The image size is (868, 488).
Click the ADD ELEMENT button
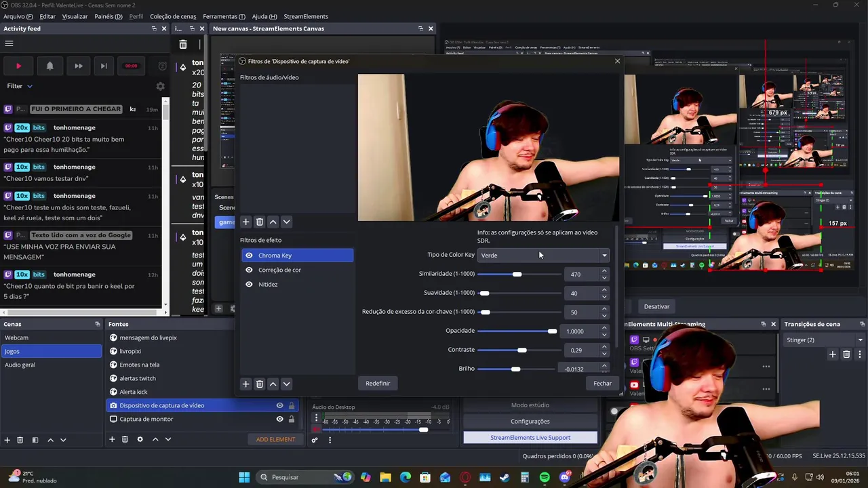pyautogui.click(x=275, y=440)
